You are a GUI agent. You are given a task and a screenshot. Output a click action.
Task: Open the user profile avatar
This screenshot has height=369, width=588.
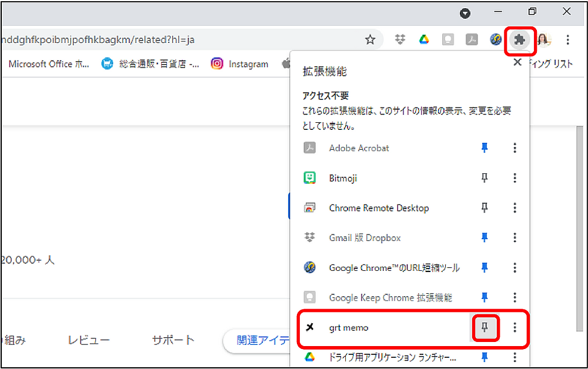(543, 39)
